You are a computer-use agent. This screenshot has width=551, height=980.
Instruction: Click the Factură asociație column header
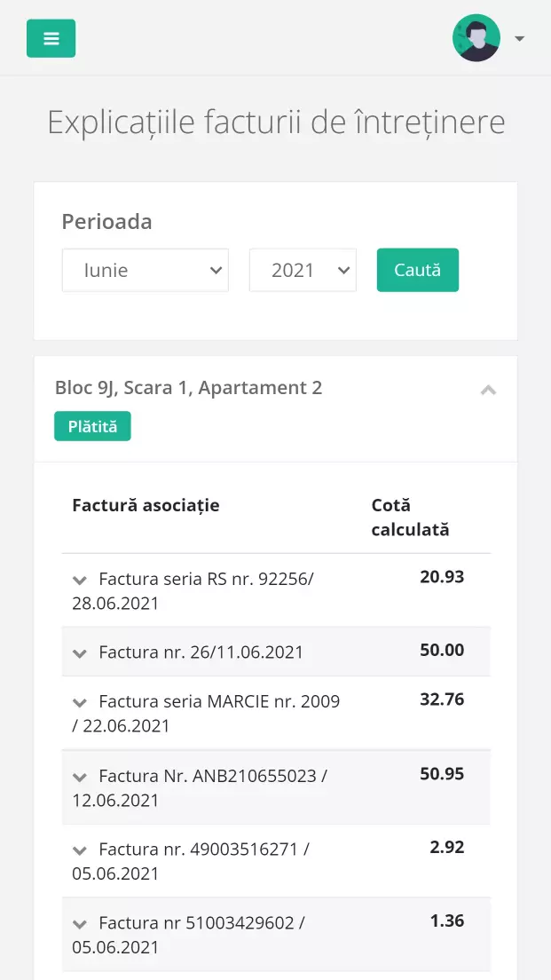tap(146, 505)
